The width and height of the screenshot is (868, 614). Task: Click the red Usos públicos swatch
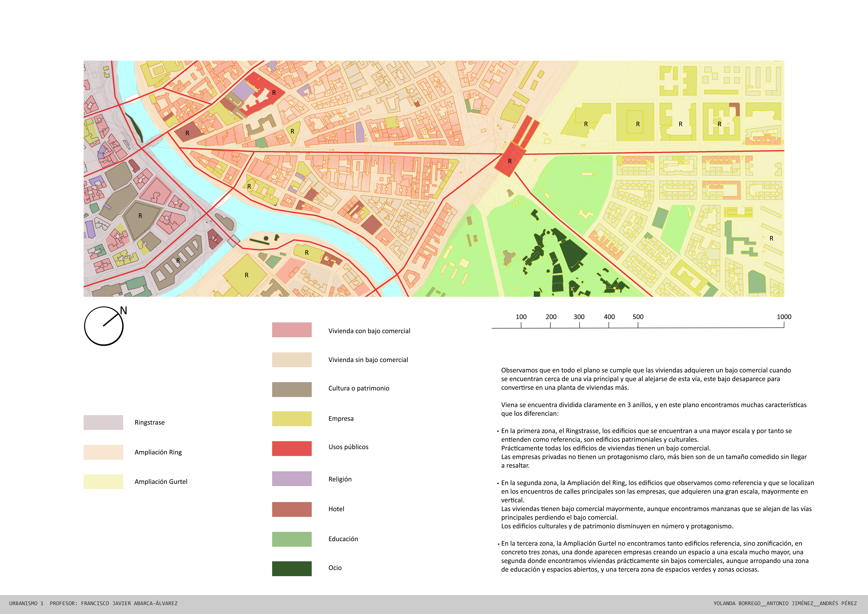(292, 448)
